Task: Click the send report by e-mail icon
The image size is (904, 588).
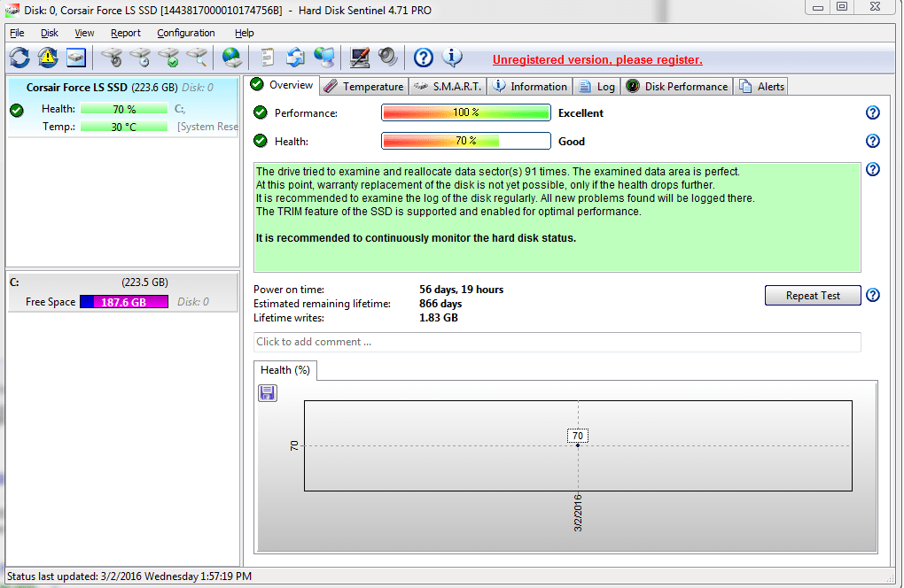Action: coord(296,58)
